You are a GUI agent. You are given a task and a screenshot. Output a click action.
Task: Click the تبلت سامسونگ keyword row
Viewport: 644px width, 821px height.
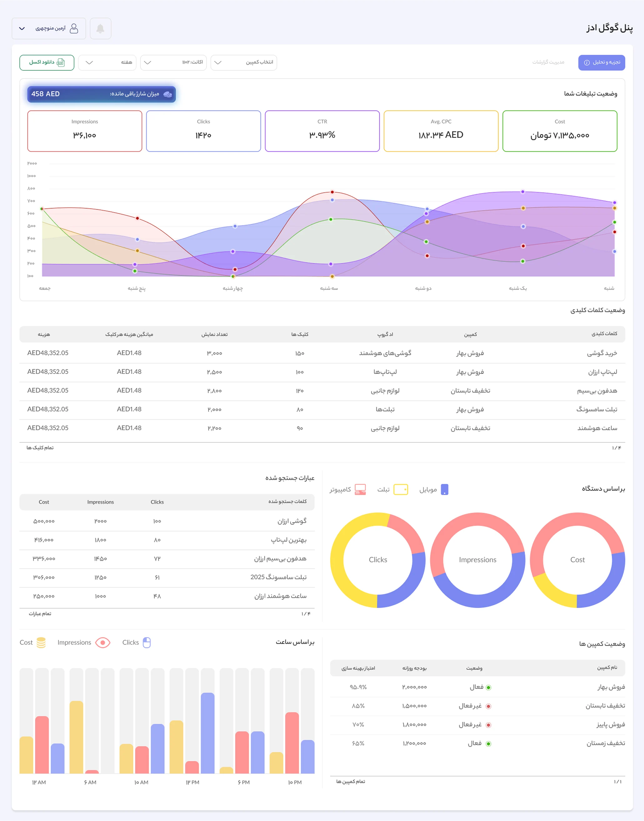pyautogui.click(x=322, y=409)
